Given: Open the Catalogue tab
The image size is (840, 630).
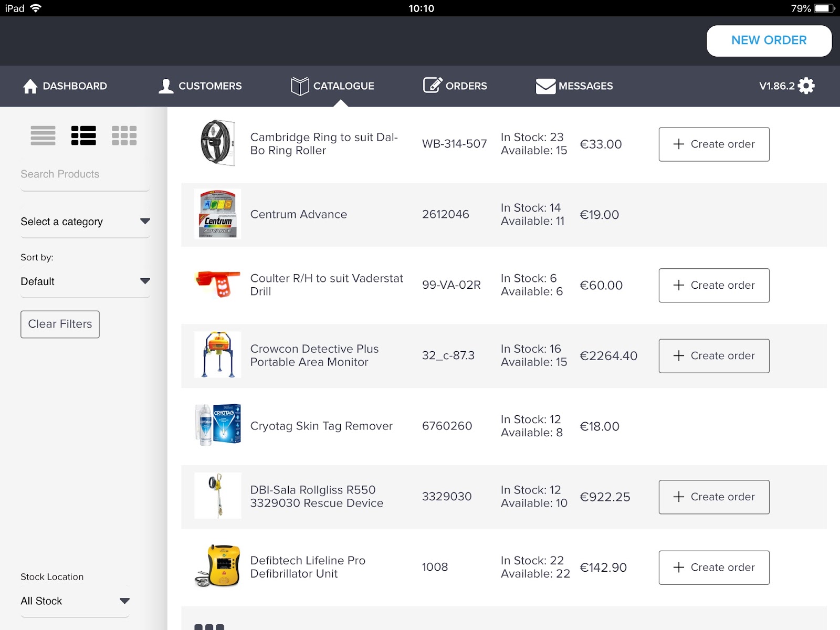Looking at the screenshot, I should click(332, 86).
